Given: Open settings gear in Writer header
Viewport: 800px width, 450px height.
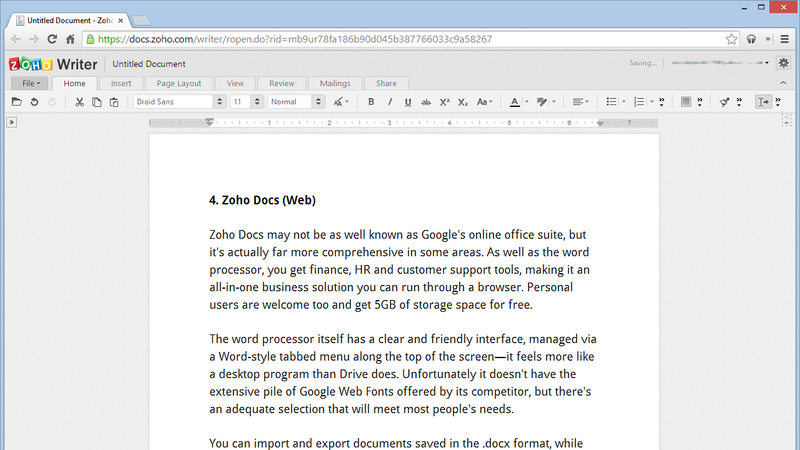Looking at the screenshot, I should [784, 63].
